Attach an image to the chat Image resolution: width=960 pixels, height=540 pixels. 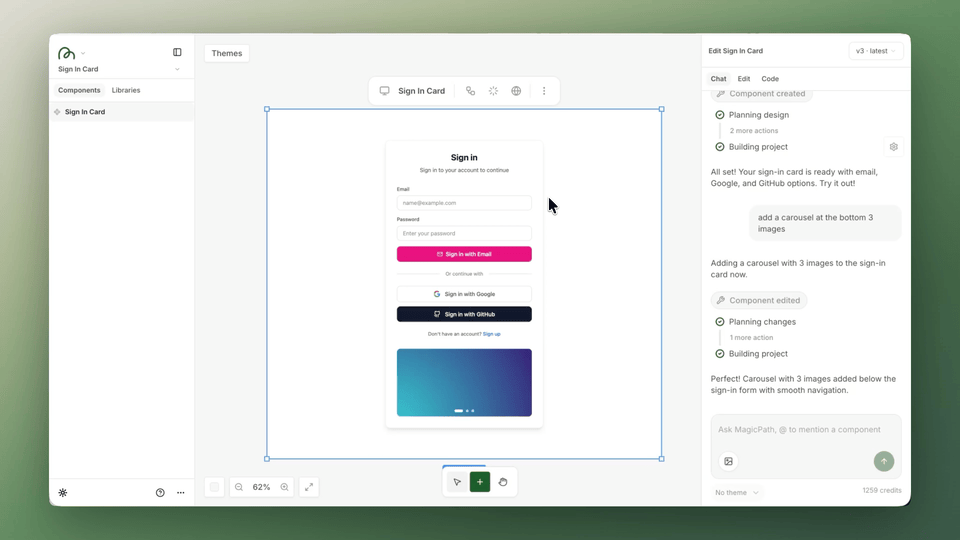[729, 461]
